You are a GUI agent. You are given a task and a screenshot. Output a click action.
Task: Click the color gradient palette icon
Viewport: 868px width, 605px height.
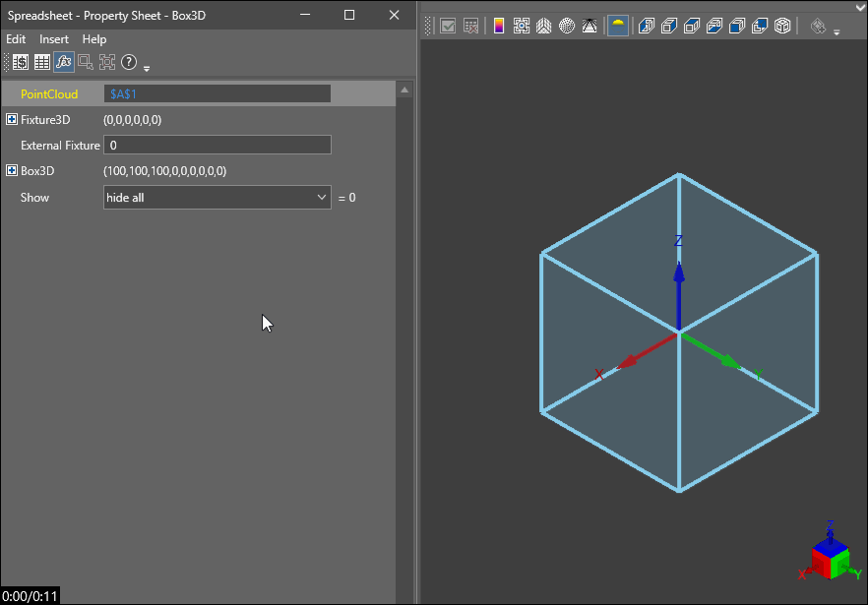(499, 27)
